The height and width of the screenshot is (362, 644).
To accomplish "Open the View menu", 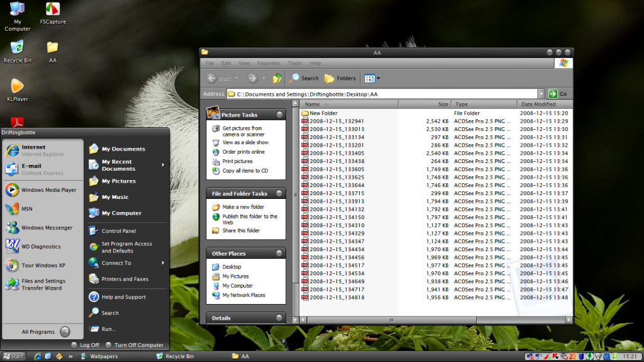I will [244, 63].
